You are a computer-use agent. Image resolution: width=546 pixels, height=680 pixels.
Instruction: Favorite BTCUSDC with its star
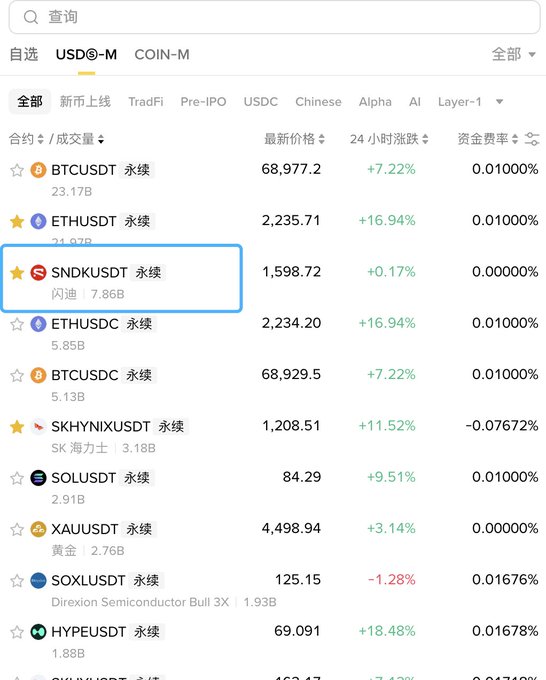[17, 375]
